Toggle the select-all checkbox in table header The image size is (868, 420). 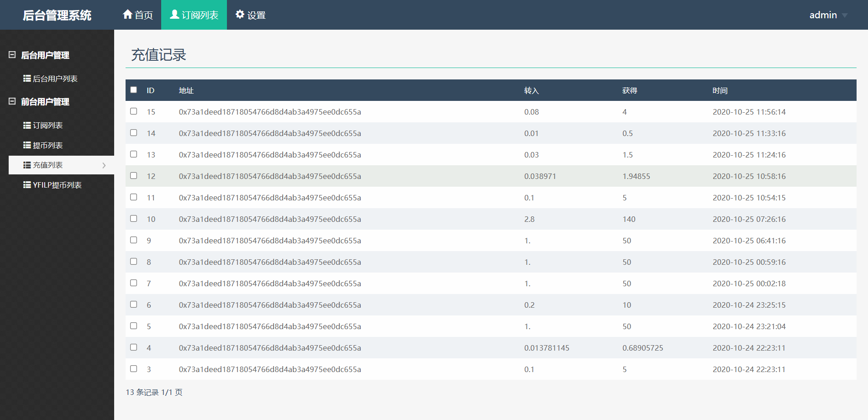[134, 90]
